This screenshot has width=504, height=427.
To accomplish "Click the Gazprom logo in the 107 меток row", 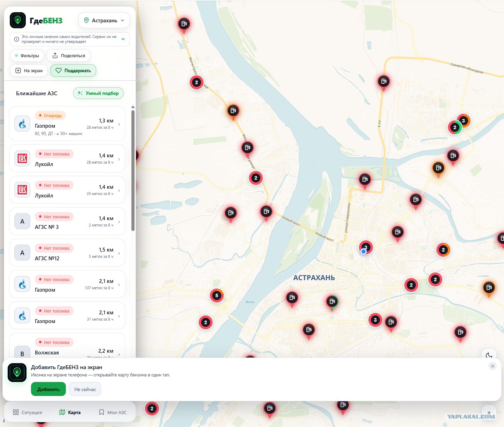I will pos(22,284).
